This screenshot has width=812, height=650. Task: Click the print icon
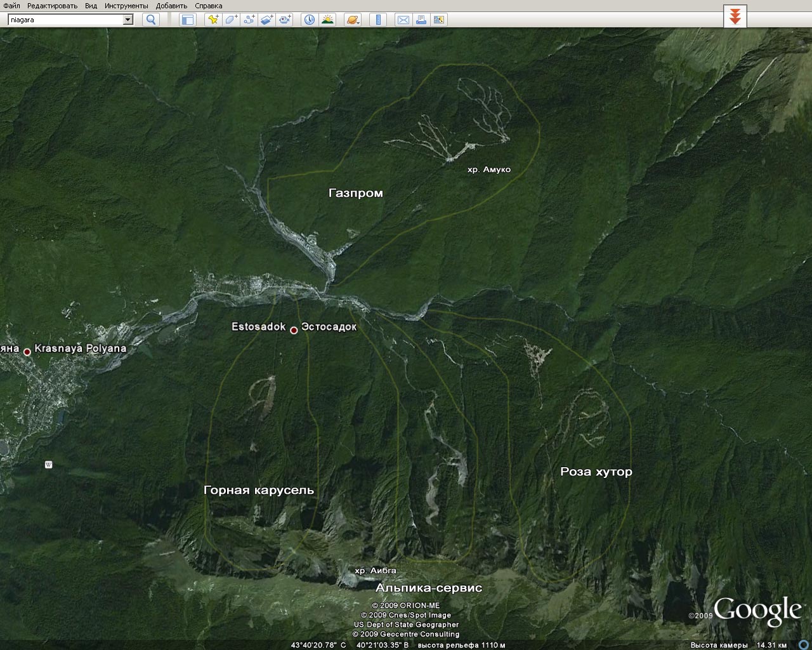421,20
